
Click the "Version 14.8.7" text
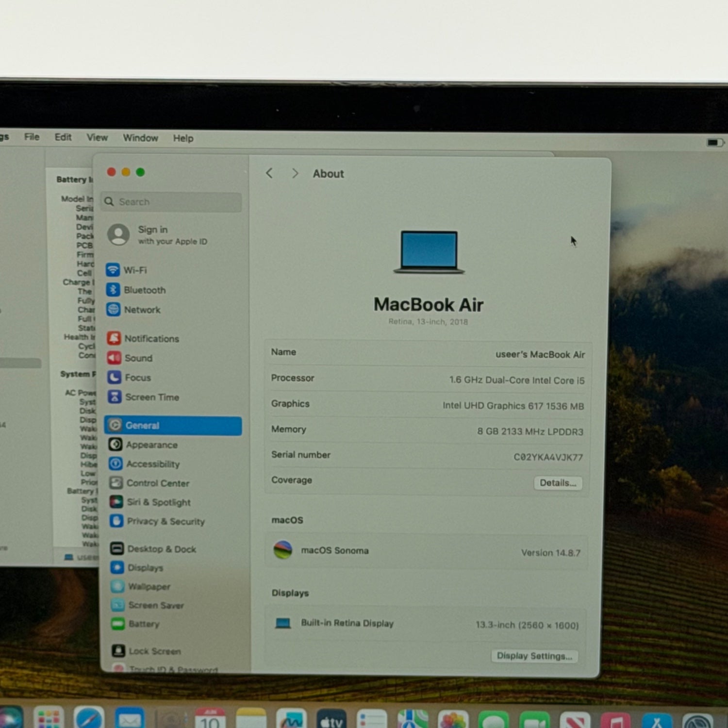click(x=551, y=552)
